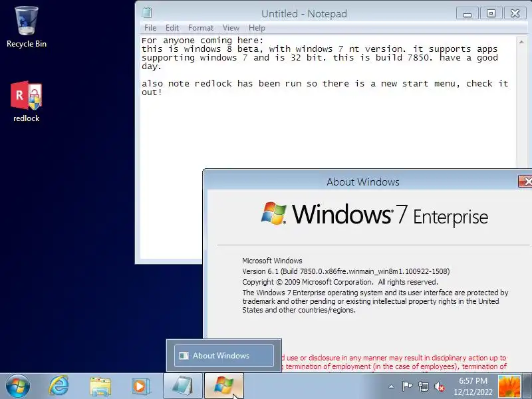Open the clock showing 6:57 PM

[x=473, y=386]
